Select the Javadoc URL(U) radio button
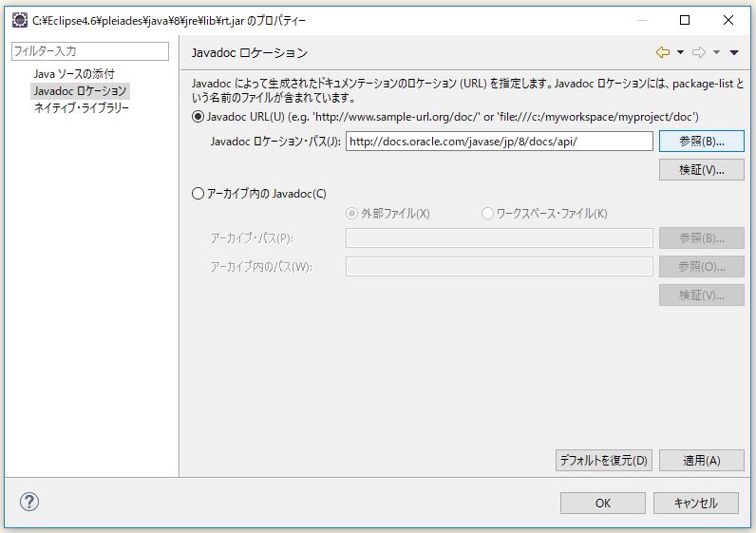This screenshot has width=756, height=533. [x=198, y=117]
